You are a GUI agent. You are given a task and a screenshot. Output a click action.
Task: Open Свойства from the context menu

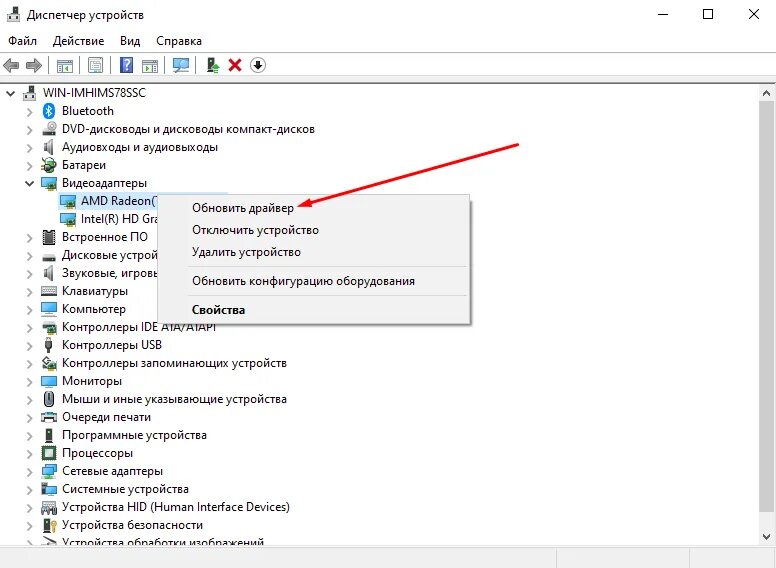tap(313, 310)
